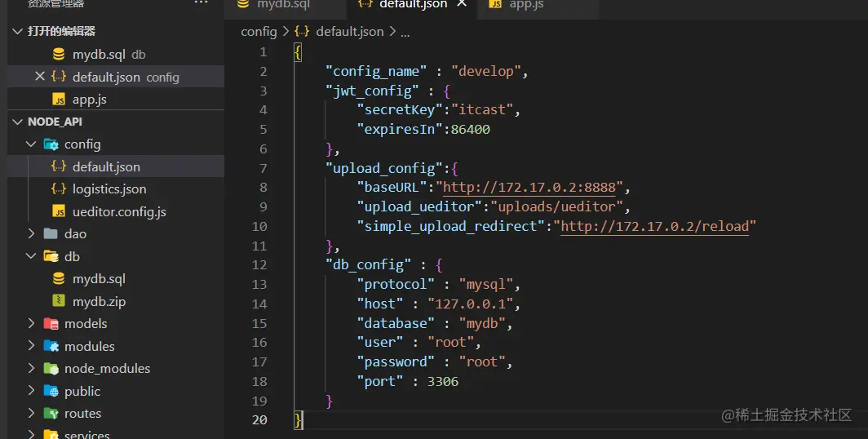The height and width of the screenshot is (439, 868).
Task: Click the braces icon beside logistics.json
Action: [x=59, y=188]
